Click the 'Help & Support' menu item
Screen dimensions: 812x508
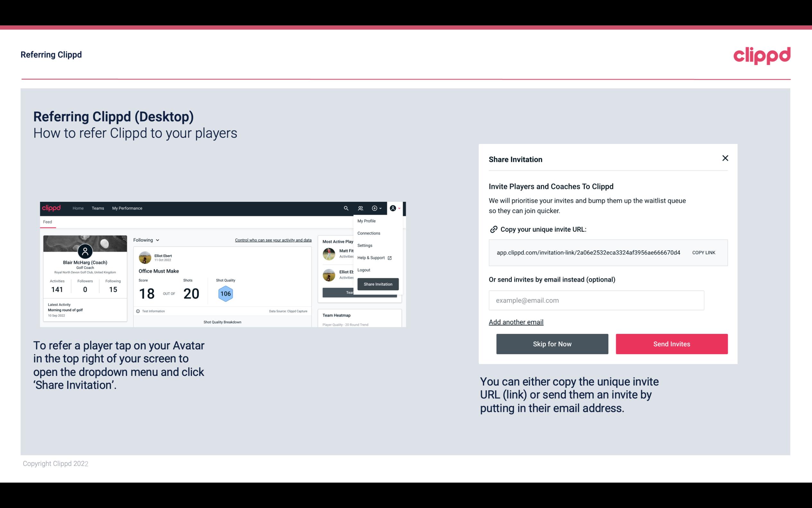click(x=372, y=257)
